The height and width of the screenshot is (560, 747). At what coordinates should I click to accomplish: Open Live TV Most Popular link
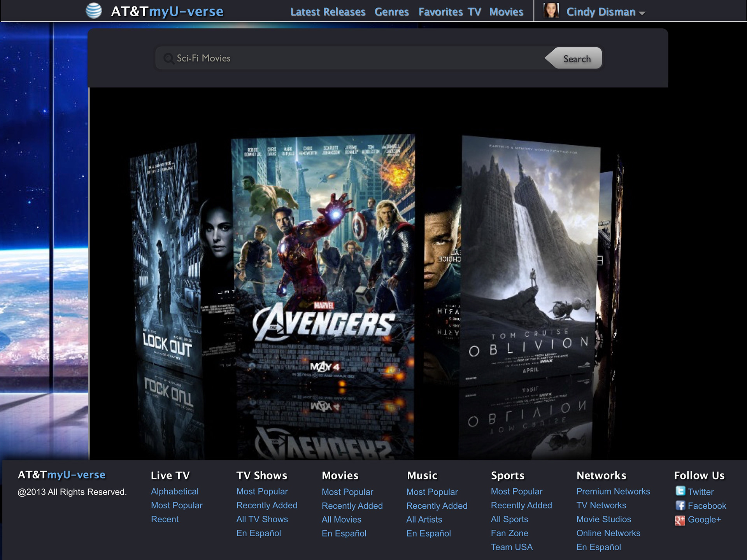coord(177,506)
